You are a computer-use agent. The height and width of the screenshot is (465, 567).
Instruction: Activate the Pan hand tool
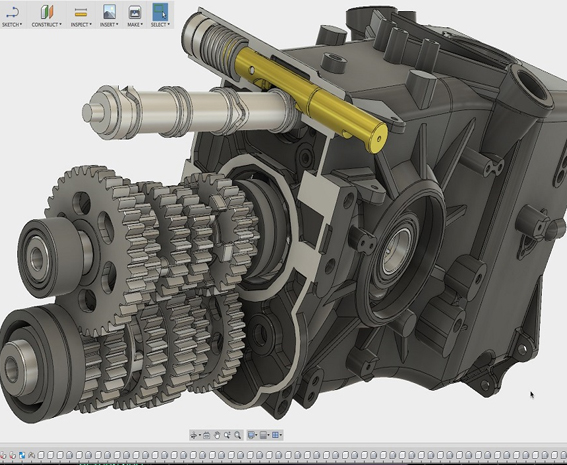217,435
